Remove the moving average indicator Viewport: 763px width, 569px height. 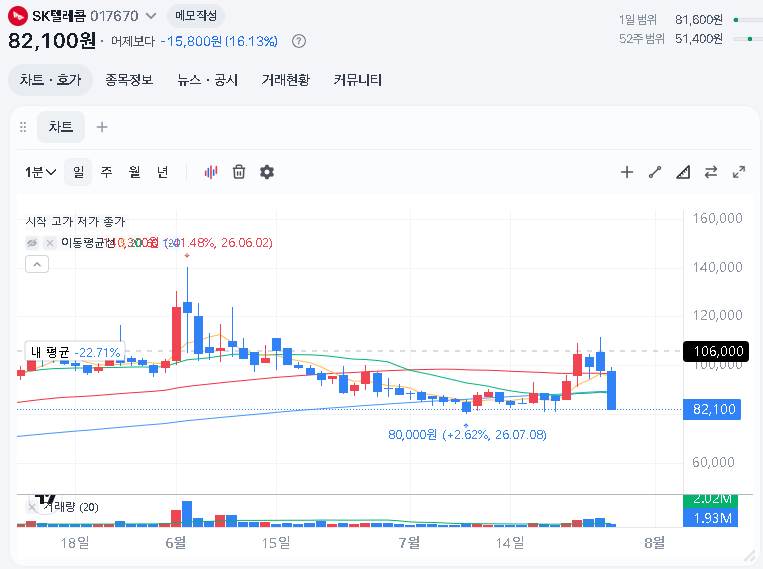click(50, 242)
